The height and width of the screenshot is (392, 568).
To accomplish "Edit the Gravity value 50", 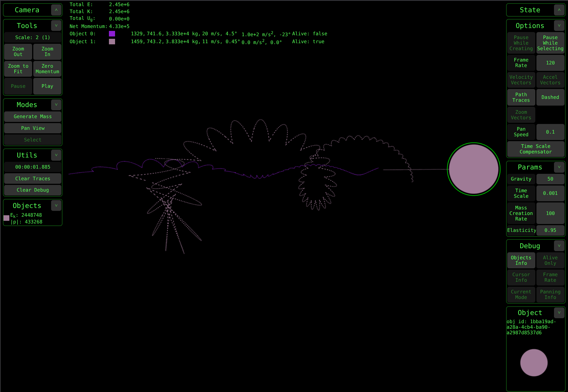I will [550, 179].
